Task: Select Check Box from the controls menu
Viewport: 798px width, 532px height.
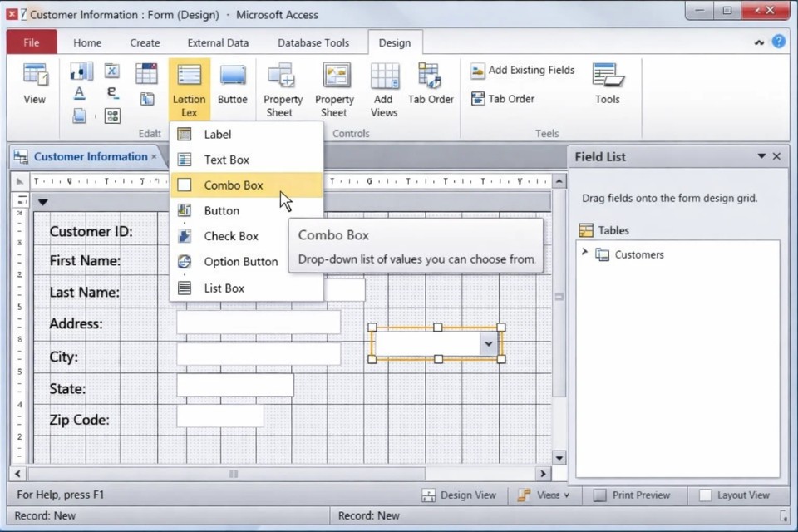Action: coord(231,236)
